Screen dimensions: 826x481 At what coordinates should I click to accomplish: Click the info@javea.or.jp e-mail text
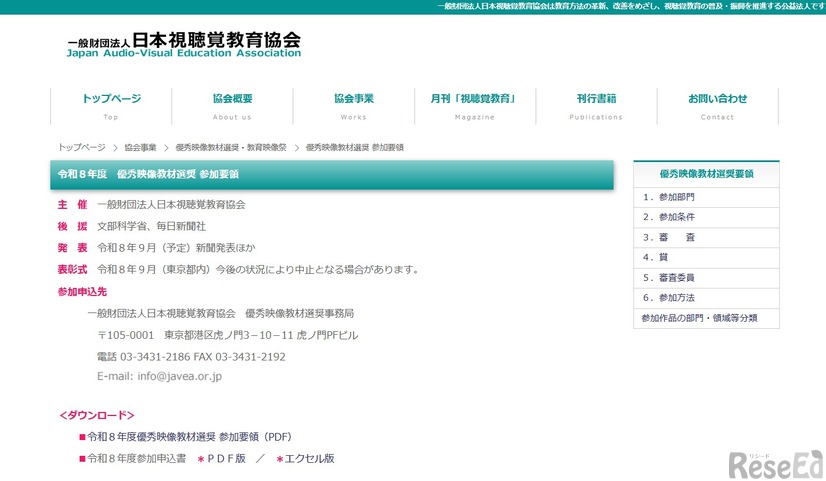(x=179, y=376)
